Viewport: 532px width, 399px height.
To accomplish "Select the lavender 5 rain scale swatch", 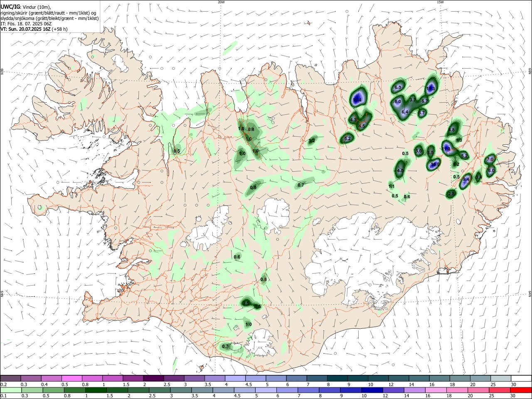I will coord(266,390).
